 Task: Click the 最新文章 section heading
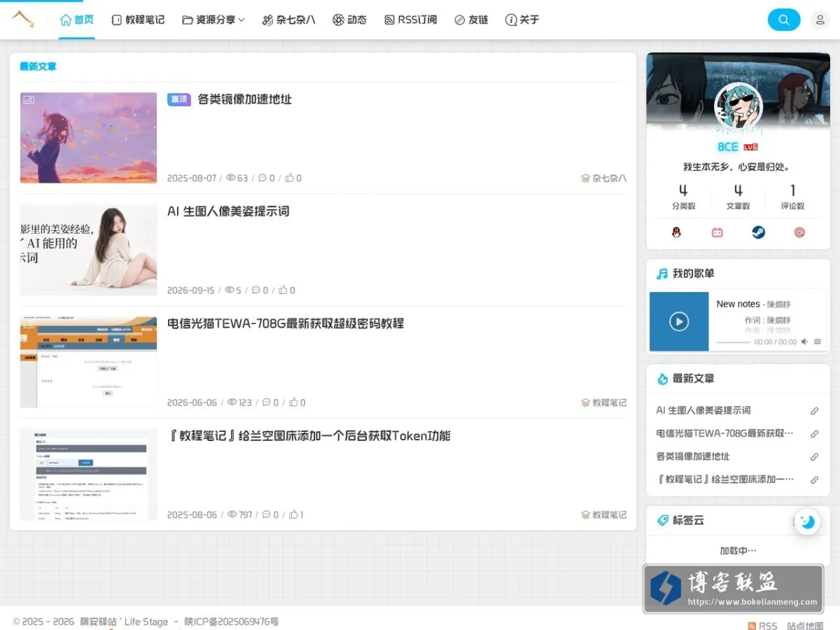point(38,66)
